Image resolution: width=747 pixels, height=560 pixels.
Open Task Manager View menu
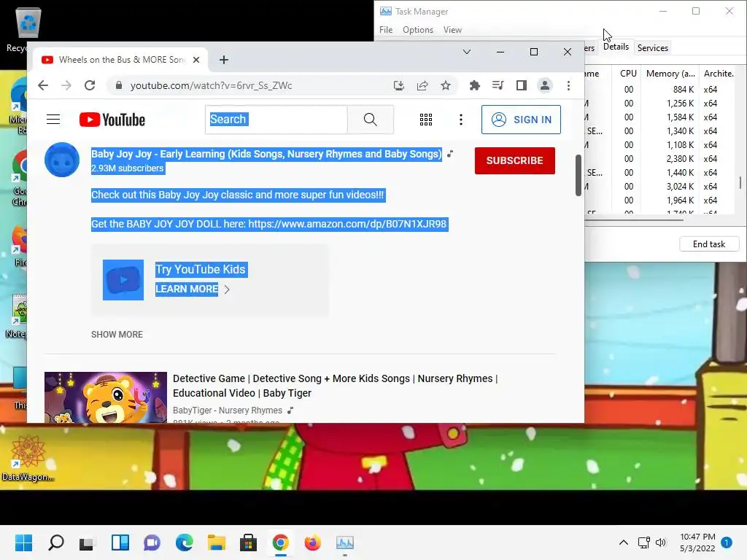click(x=452, y=30)
